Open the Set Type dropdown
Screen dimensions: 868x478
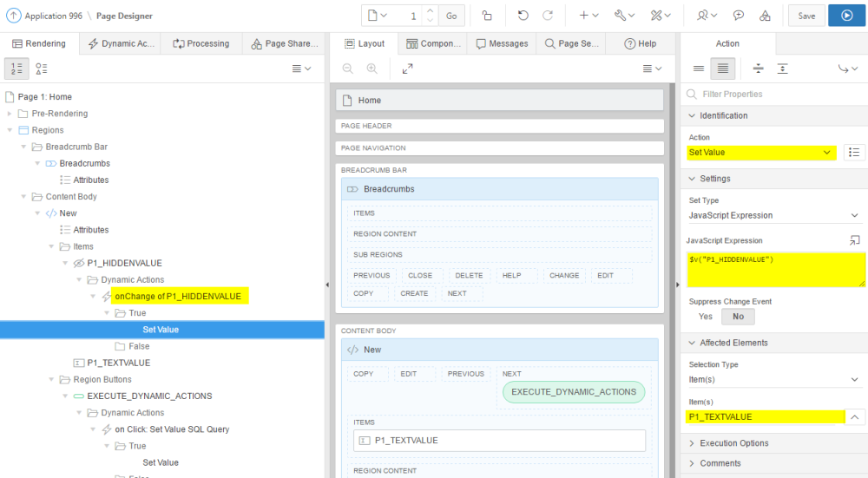point(774,215)
